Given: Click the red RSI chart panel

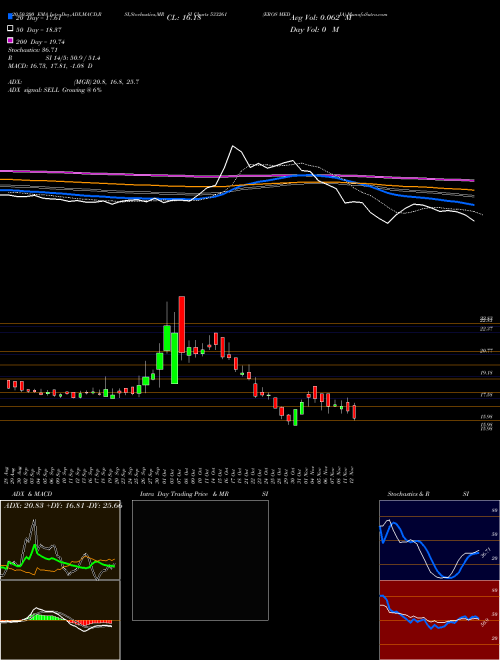Looking at the screenshot, I should click(439, 620).
